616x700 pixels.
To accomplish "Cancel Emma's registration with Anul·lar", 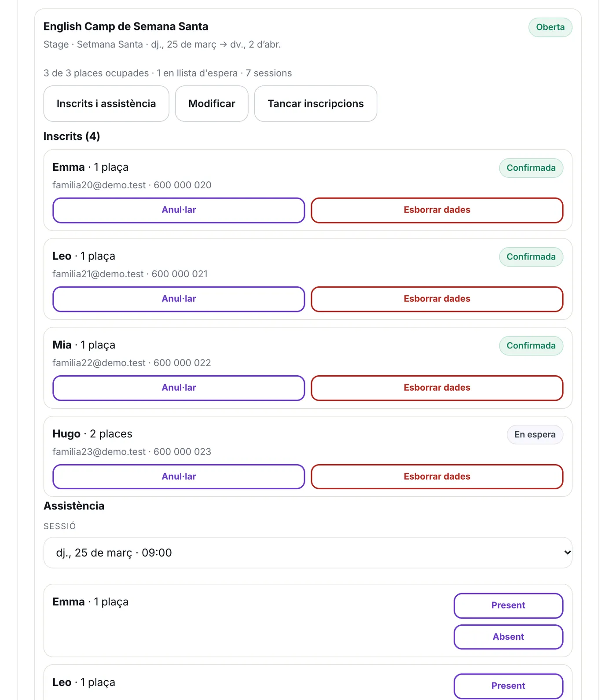I will 179,210.
